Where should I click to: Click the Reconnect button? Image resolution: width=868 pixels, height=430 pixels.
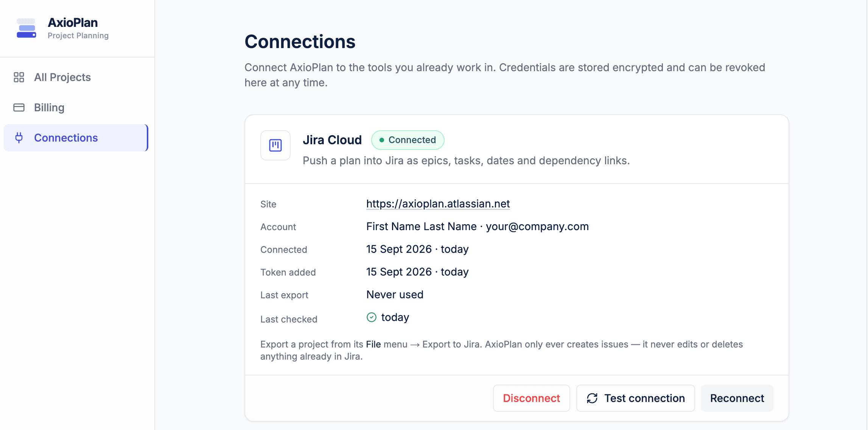coord(737,398)
